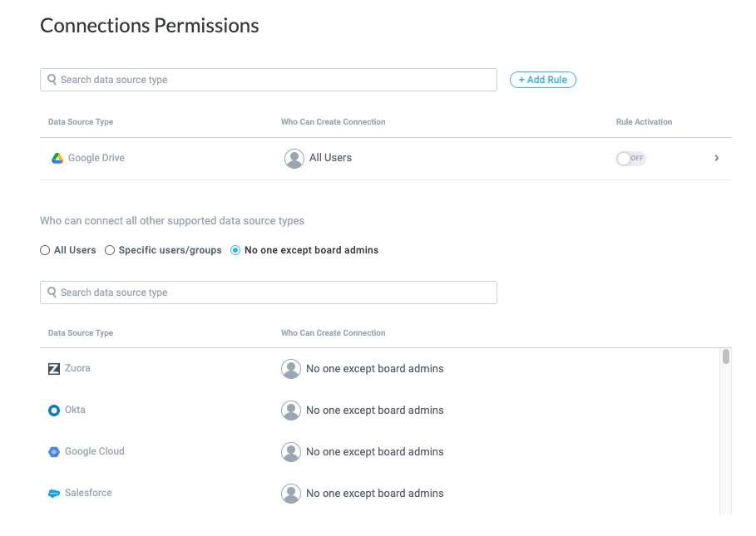This screenshot has width=756, height=536.
Task: Click the Google Cloud hexagon icon
Action: click(54, 452)
